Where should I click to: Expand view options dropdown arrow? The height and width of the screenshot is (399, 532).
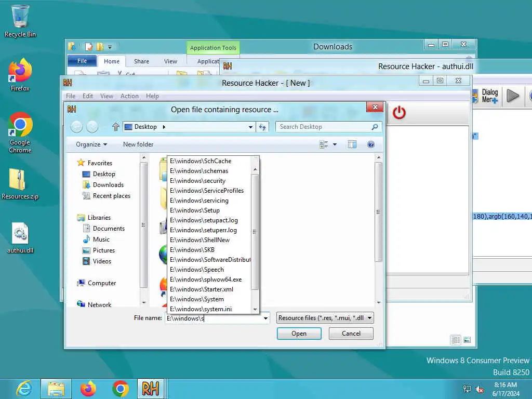click(335, 144)
